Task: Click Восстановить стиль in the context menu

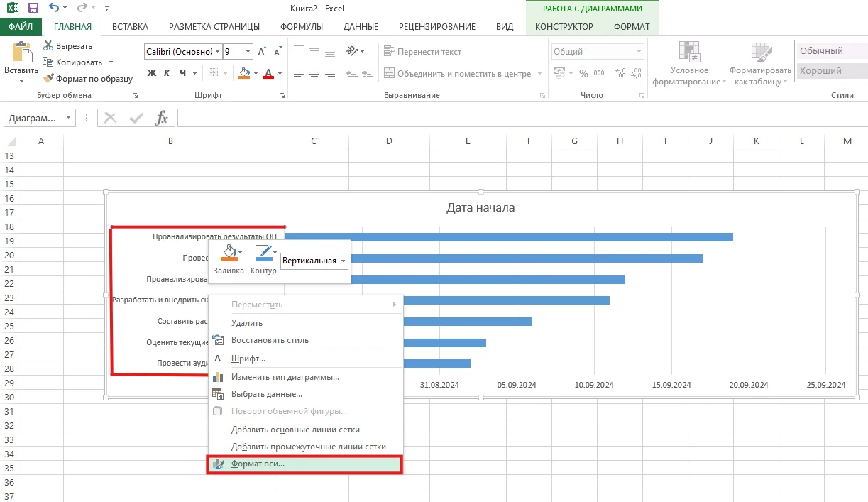Action: pyautogui.click(x=270, y=340)
